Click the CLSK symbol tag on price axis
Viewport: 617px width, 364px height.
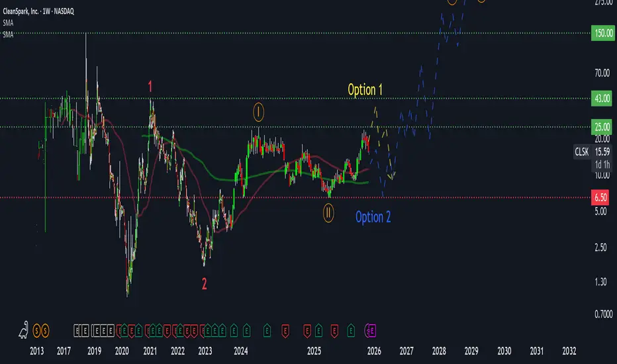pos(582,152)
